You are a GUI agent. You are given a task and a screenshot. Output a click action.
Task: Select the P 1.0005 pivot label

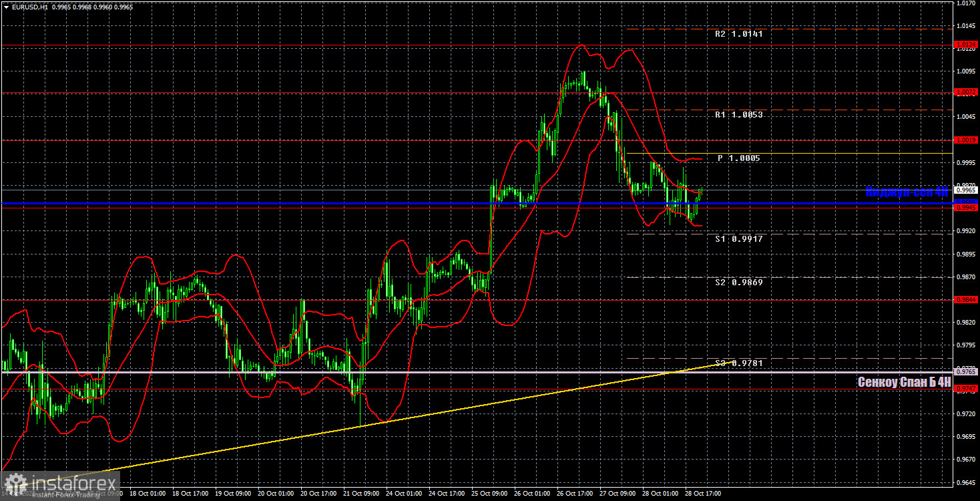coord(739,158)
